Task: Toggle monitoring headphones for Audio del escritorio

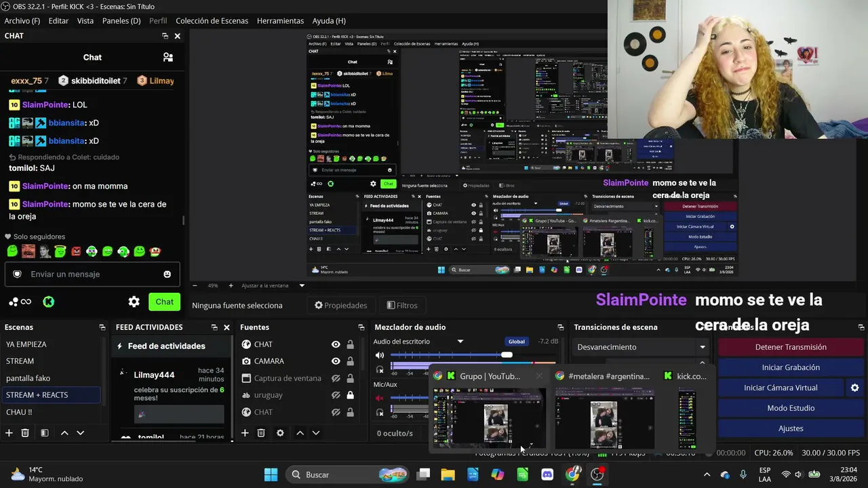Action: 380,369
